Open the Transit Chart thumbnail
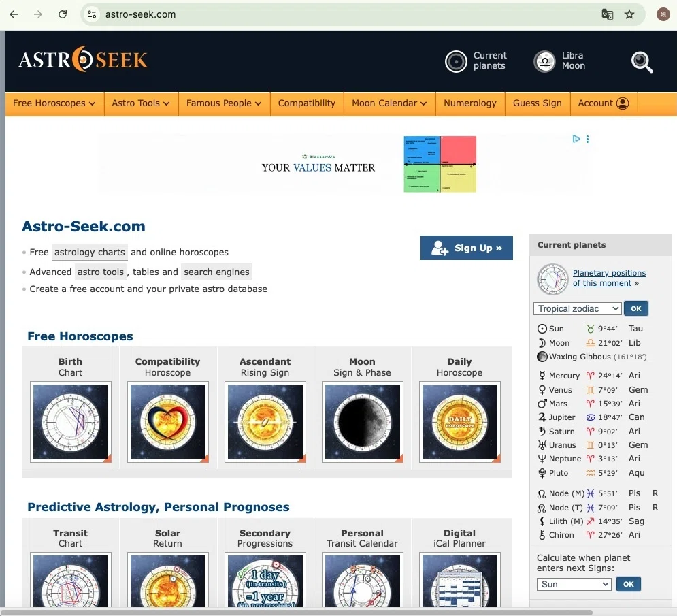The height and width of the screenshot is (616, 677). [71, 581]
